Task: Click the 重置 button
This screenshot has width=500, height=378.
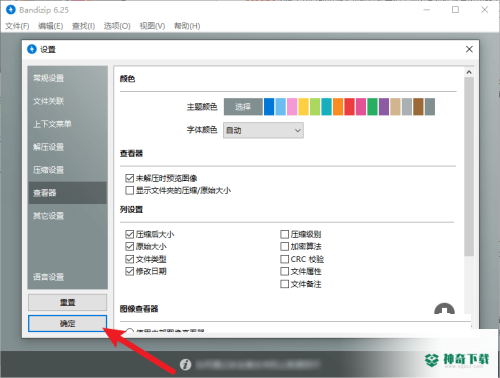Action: pos(68,302)
